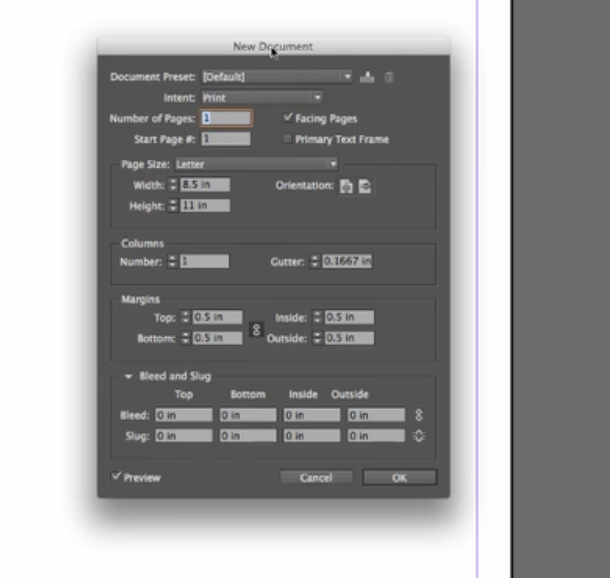610x578 pixels.
Task: Open the Document Preset dropdown
Action: point(277,77)
